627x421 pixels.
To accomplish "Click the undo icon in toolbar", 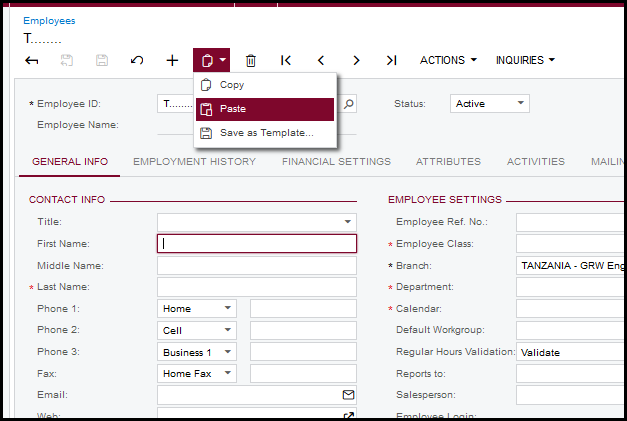I will point(137,61).
